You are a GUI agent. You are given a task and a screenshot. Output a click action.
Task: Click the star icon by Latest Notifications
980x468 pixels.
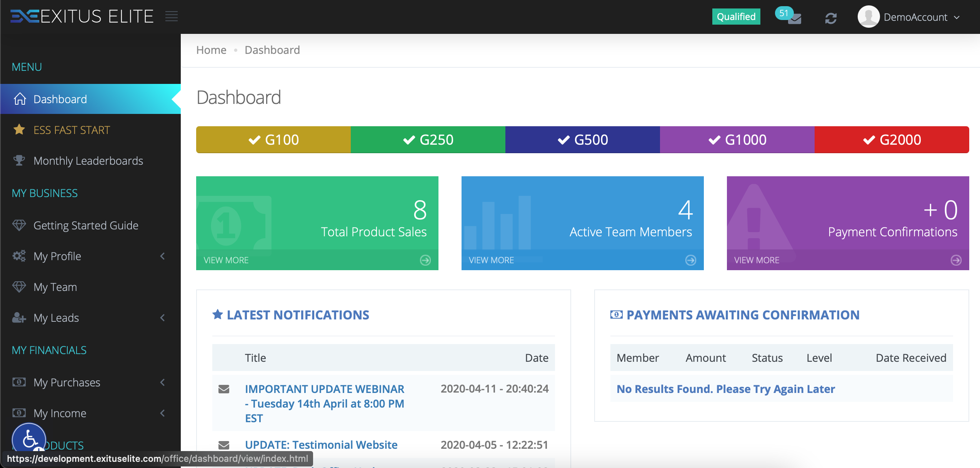(x=218, y=314)
